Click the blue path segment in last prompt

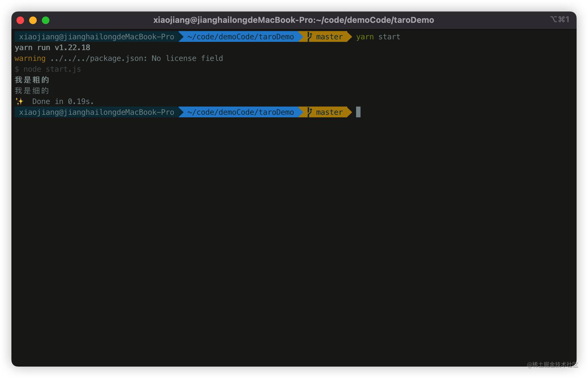pyautogui.click(x=240, y=112)
